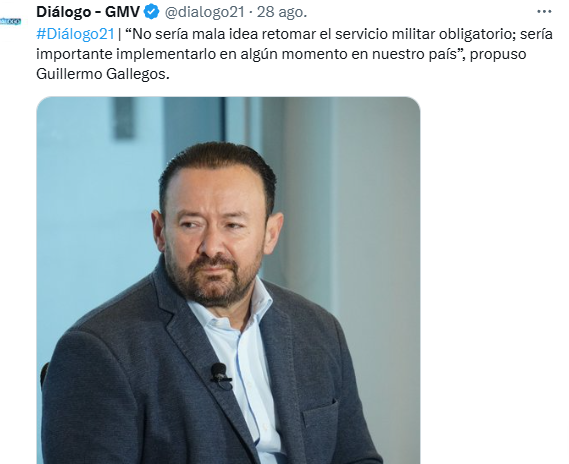
Task: Open the attached photo of the man
Action: [228, 280]
